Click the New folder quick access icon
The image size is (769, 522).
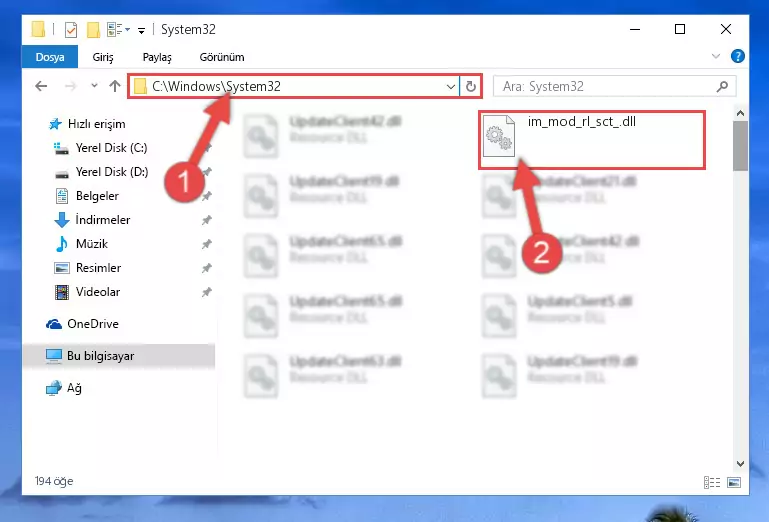[93, 29]
